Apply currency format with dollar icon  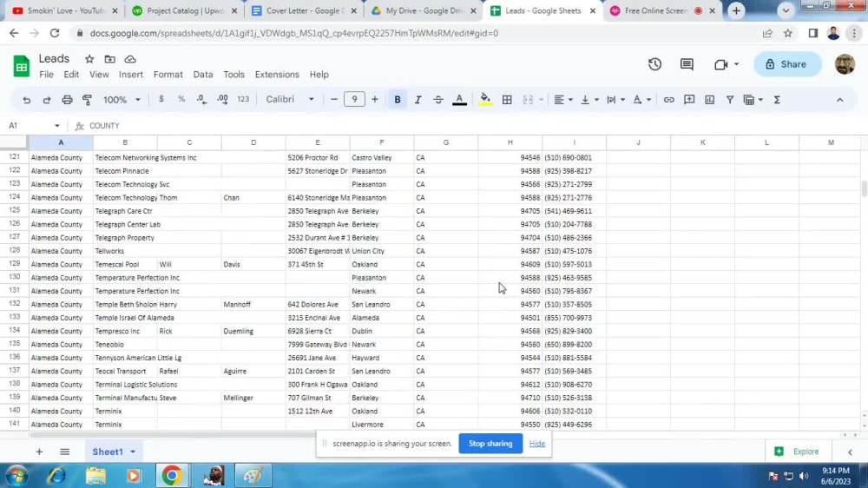[x=161, y=100]
